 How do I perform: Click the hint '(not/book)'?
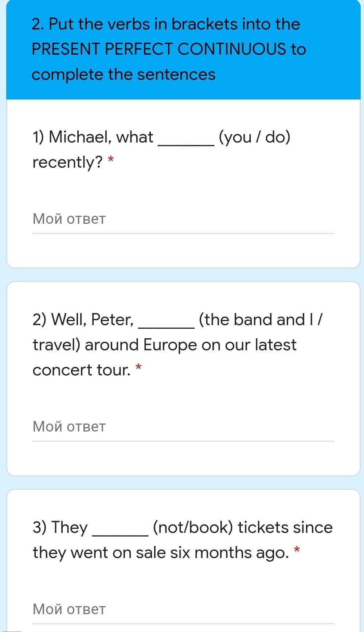(193, 528)
